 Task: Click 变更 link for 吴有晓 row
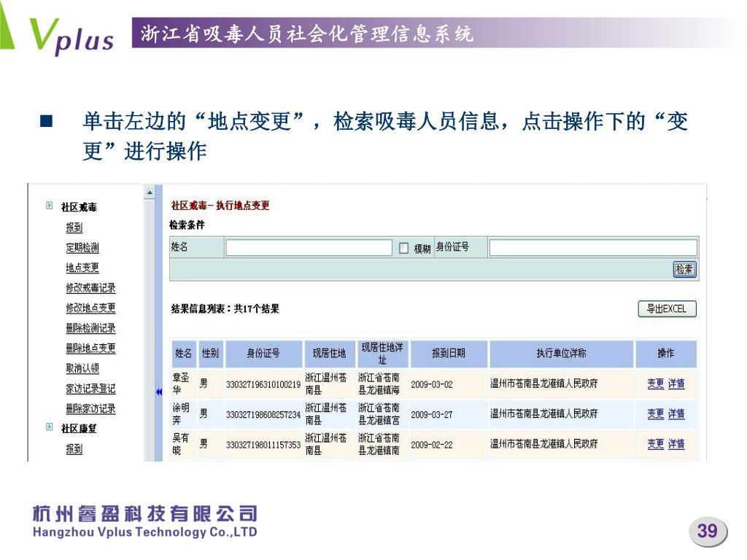(656, 444)
